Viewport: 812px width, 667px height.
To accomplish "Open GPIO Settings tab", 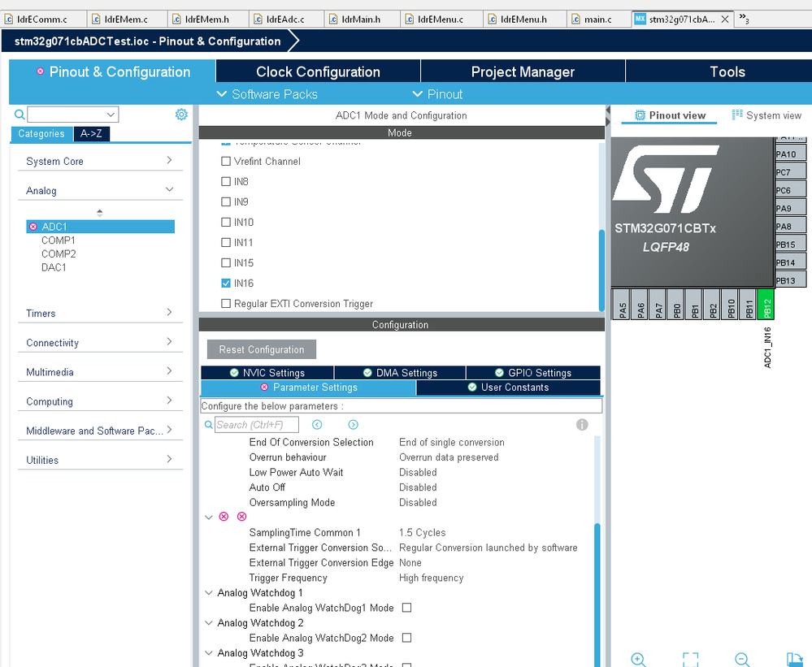I will (x=533, y=373).
